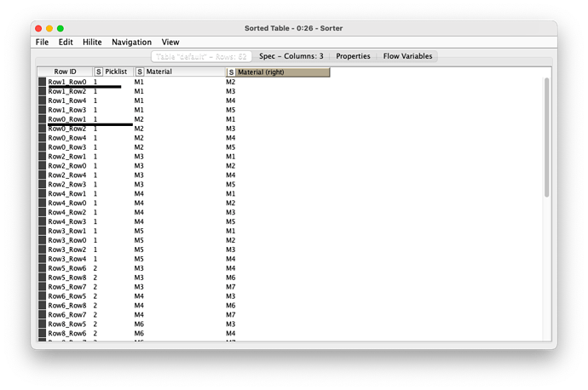
Task: Click the color marker of row Row1_Row3
Action: (x=42, y=110)
